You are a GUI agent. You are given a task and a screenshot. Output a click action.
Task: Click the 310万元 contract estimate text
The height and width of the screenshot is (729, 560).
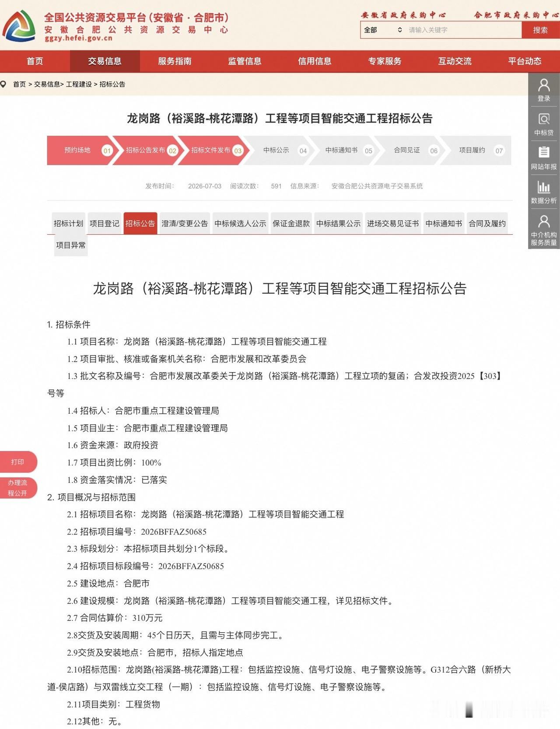147,618
